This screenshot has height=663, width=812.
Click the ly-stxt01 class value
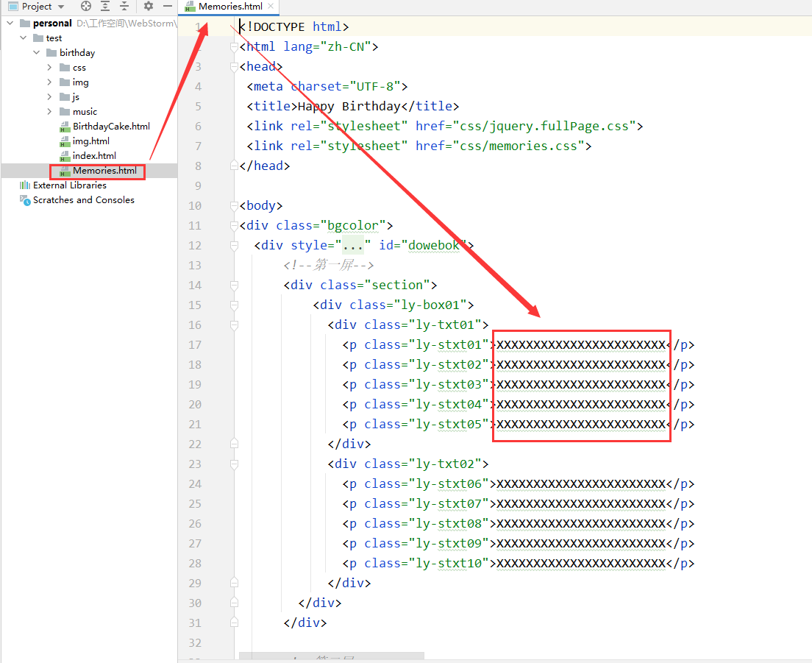pos(449,345)
